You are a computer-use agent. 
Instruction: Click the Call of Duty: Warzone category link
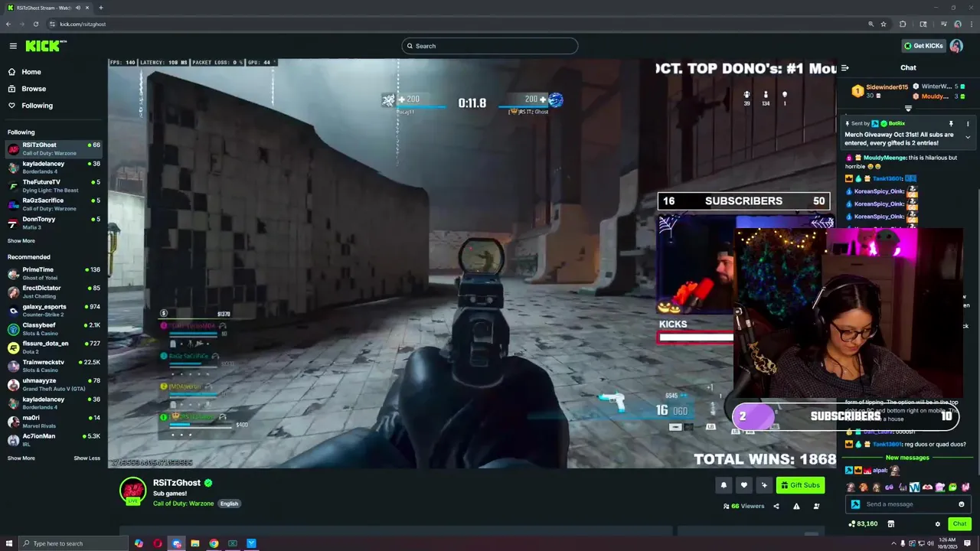click(183, 504)
